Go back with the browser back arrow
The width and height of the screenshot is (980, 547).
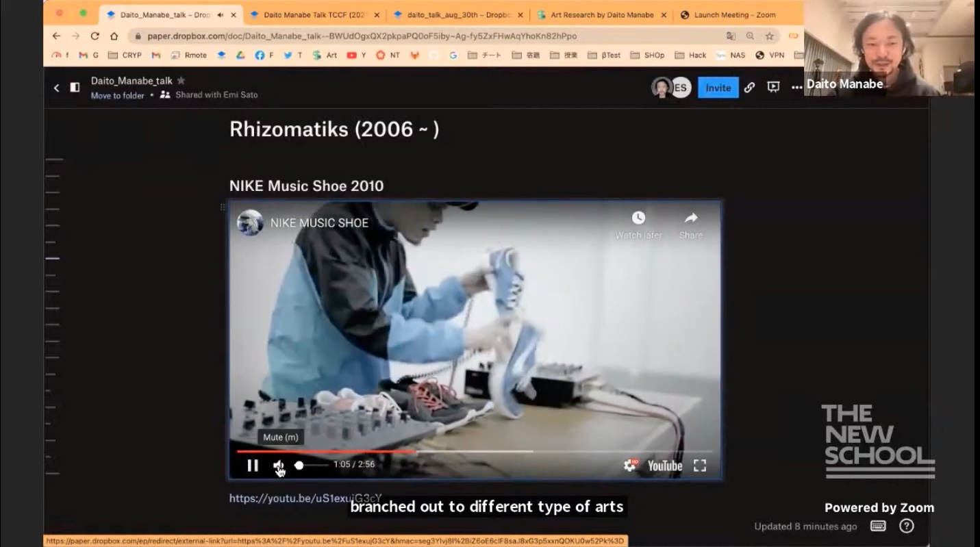[56, 36]
